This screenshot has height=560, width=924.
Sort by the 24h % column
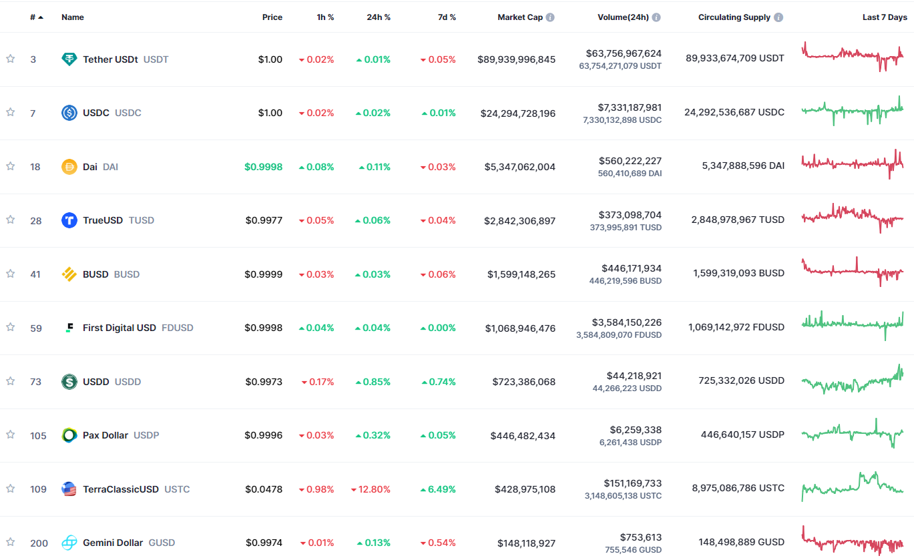tap(379, 17)
